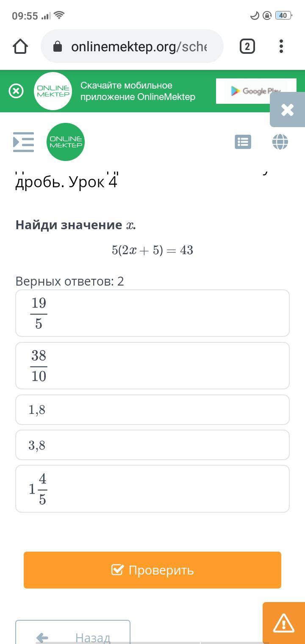
Task: Tap the browser home icon
Action: coord(20,47)
